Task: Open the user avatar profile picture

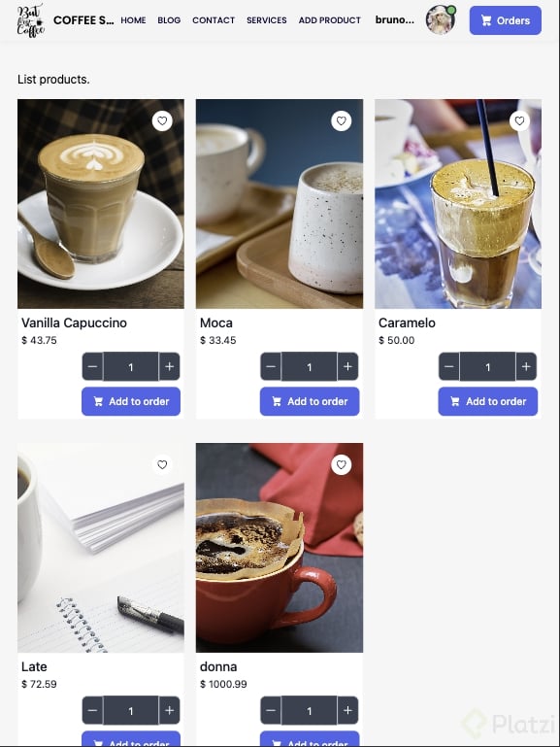Action: click(x=441, y=20)
